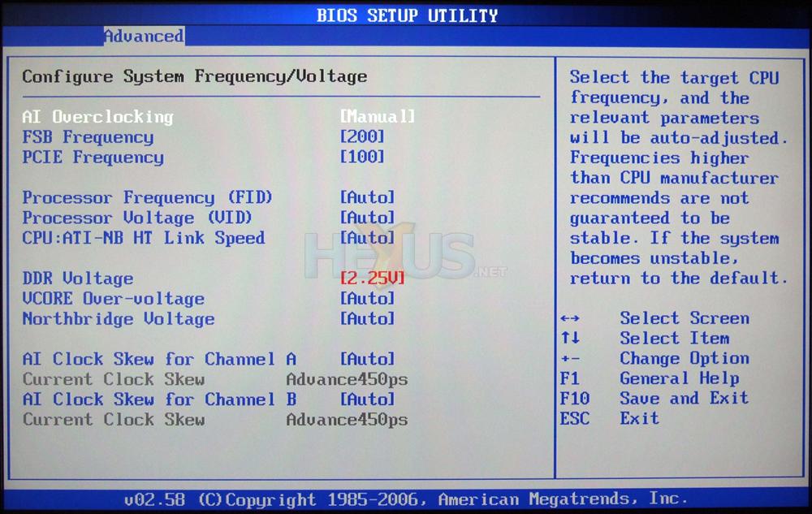This screenshot has height=514, width=812.
Task: Select the Processor Frequency (FID) setting
Action: (147, 198)
